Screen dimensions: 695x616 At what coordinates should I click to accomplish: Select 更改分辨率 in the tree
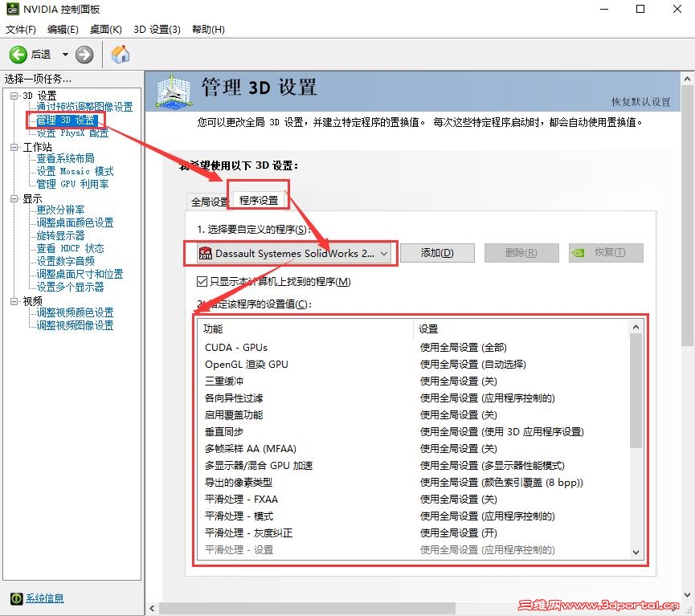(61, 210)
